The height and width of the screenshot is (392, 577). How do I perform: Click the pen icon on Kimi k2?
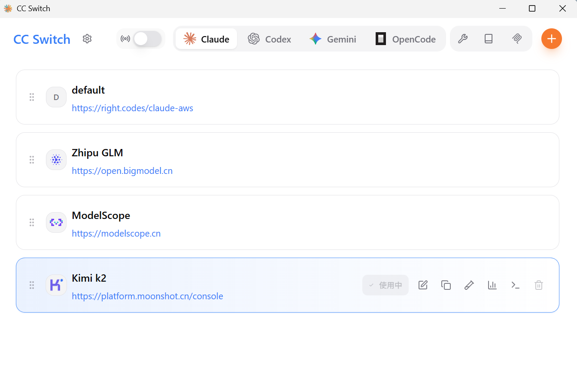click(x=469, y=285)
